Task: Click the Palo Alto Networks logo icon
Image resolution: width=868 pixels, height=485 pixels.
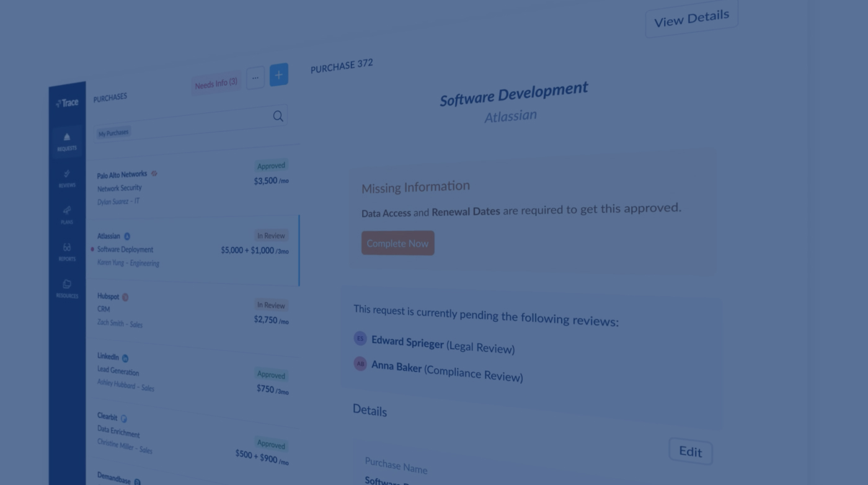Action: (x=154, y=174)
